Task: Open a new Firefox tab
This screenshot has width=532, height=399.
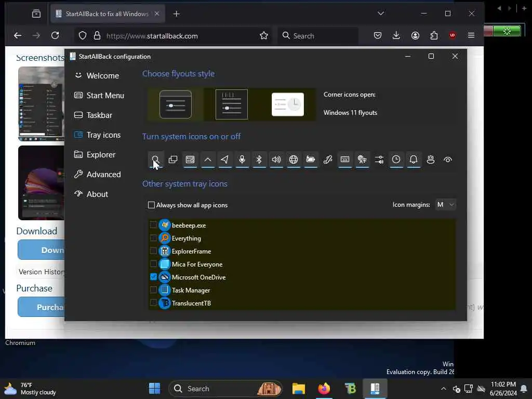Action: tap(177, 14)
